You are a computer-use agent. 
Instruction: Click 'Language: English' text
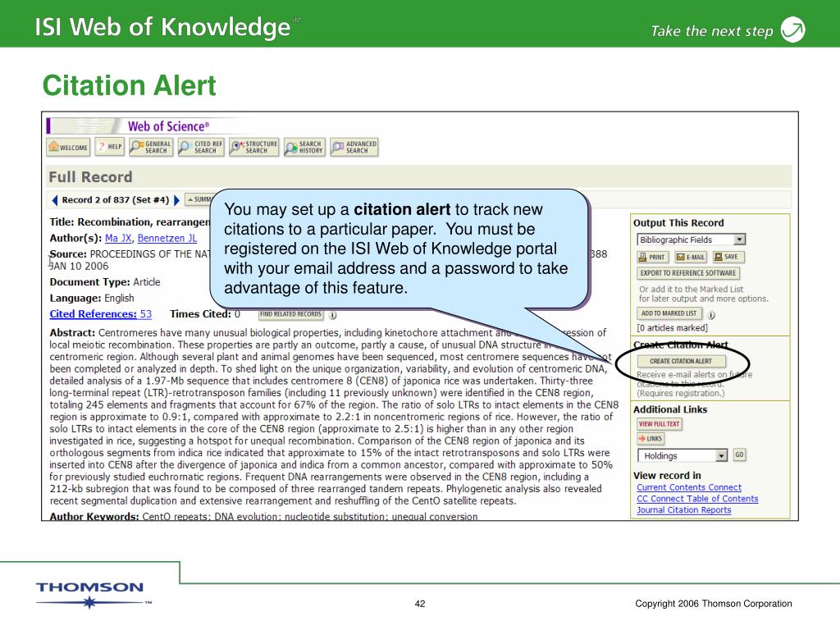click(92, 298)
